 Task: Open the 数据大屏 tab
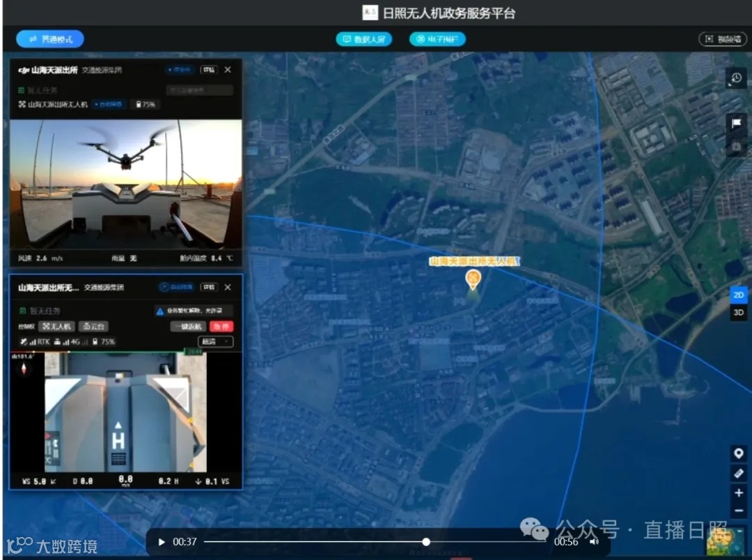click(x=364, y=39)
